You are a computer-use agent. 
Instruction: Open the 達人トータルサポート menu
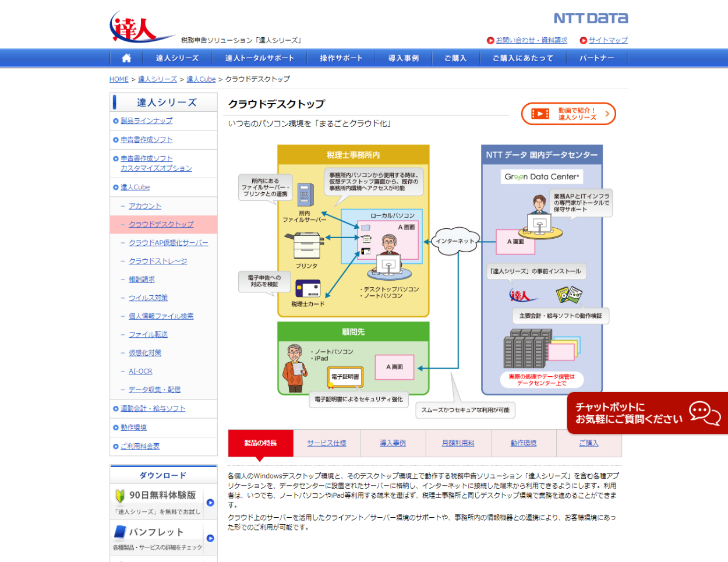(259, 58)
